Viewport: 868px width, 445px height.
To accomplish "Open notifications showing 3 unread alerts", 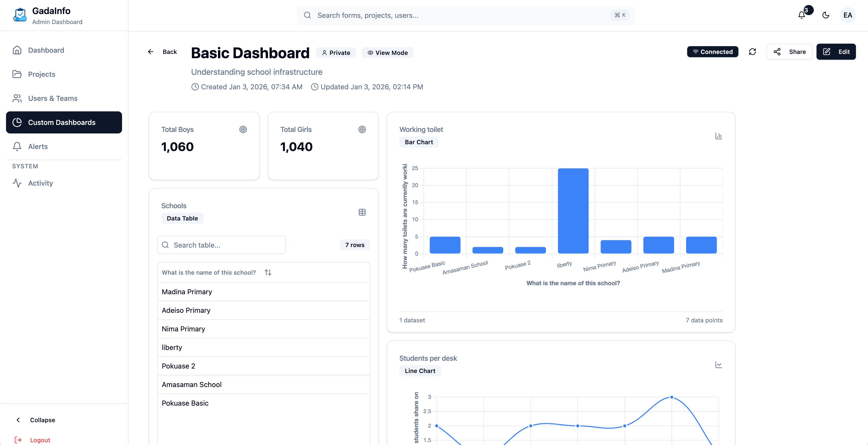I will pos(801,15).
